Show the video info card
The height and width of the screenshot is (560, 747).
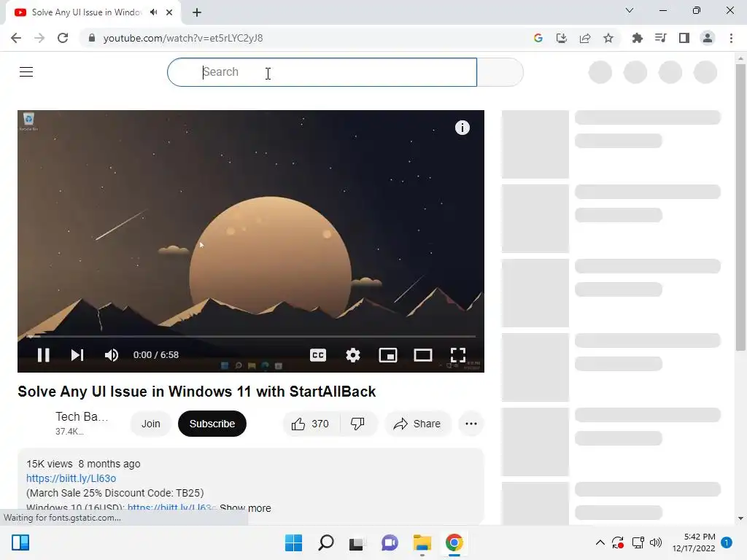click(x=462, y=128)
